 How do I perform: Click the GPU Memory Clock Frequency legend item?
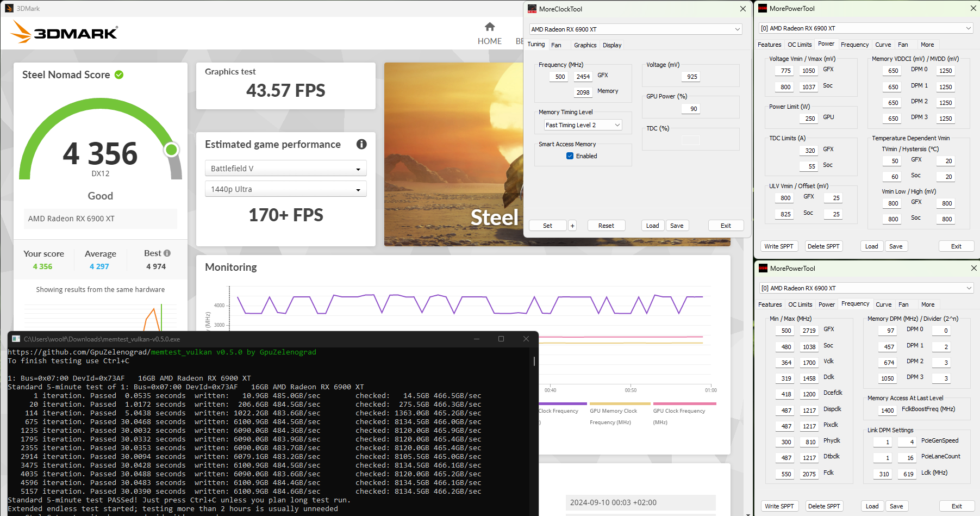[x=620, y=413]
